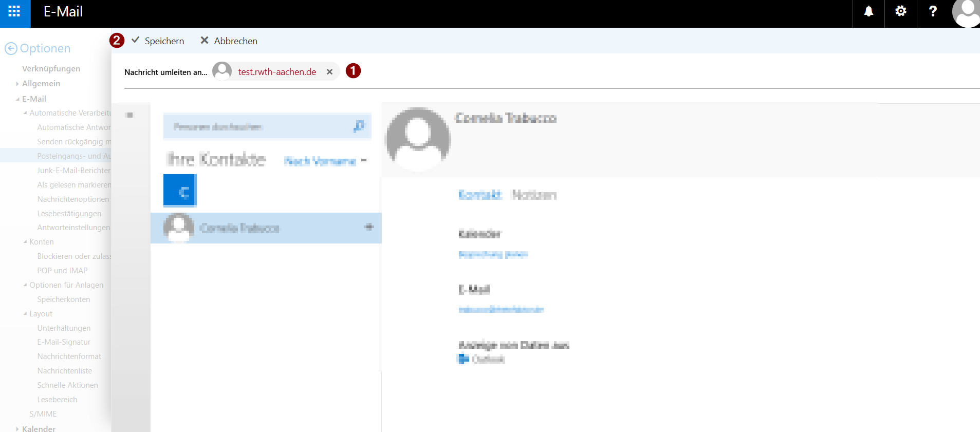980x432 pixels.
Task: Click the recipient avatar icon for test.rwth-aachen.de
Action: click(x=222, y=71)
